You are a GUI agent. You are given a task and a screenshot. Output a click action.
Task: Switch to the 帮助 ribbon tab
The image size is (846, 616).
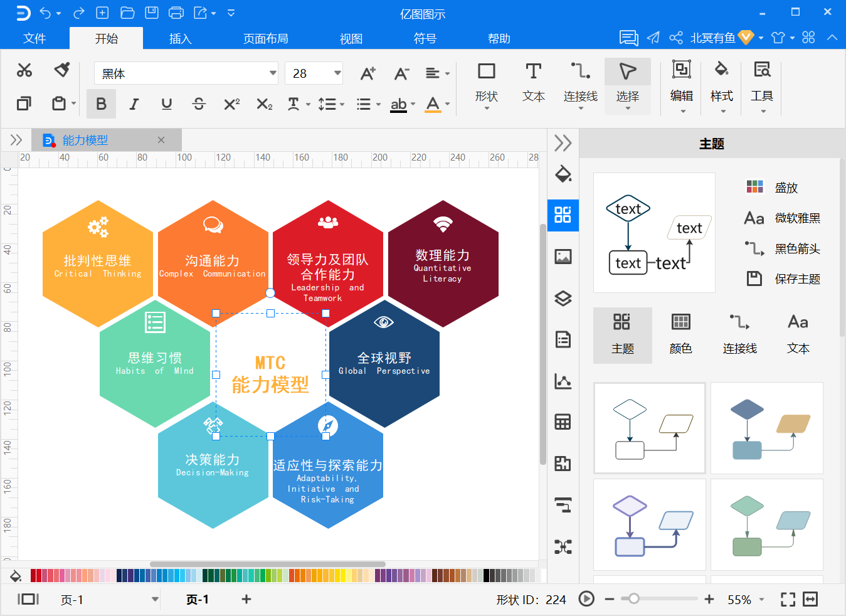point(499,38)
